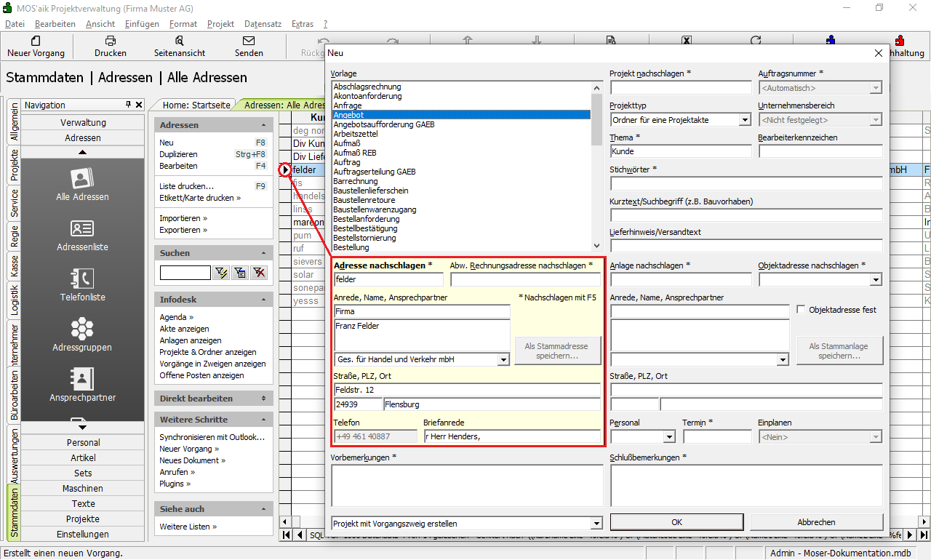Collapse the Infodesk panel section
The image size is (931, 560).
tap(263, 300)
